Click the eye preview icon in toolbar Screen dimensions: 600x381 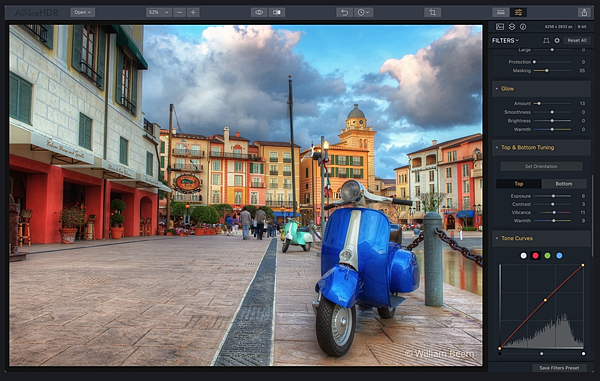[259, 12]
